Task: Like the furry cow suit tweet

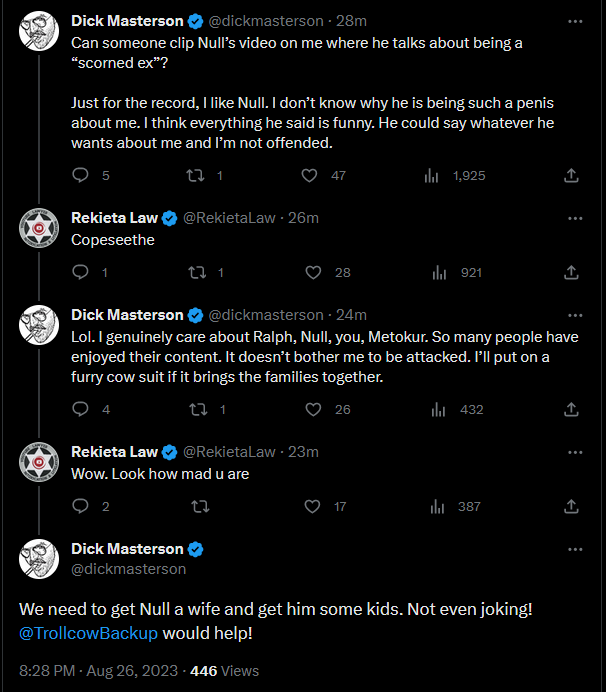Action: [x=313, y=409]
